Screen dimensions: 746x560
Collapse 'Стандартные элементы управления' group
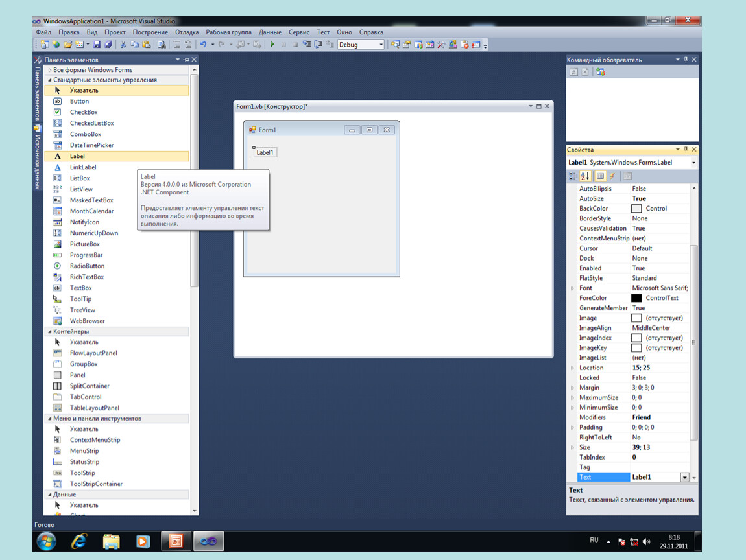pos(49,80)
